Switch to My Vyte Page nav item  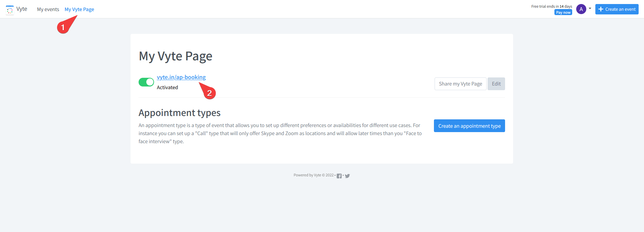point(79,9)
